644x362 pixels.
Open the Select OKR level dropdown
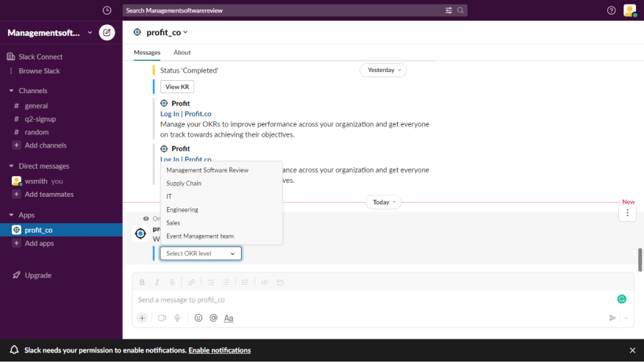(201, 253)
